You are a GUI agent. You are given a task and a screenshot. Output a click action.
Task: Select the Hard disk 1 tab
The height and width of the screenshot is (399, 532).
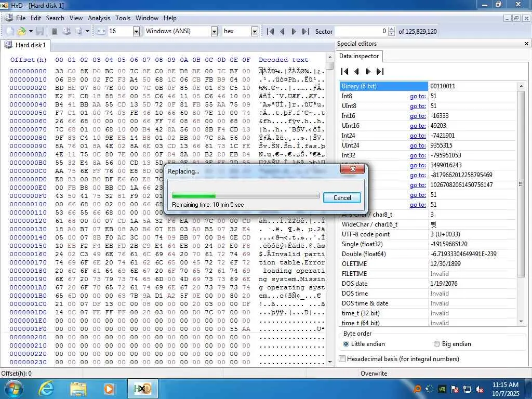pos(25,45)
